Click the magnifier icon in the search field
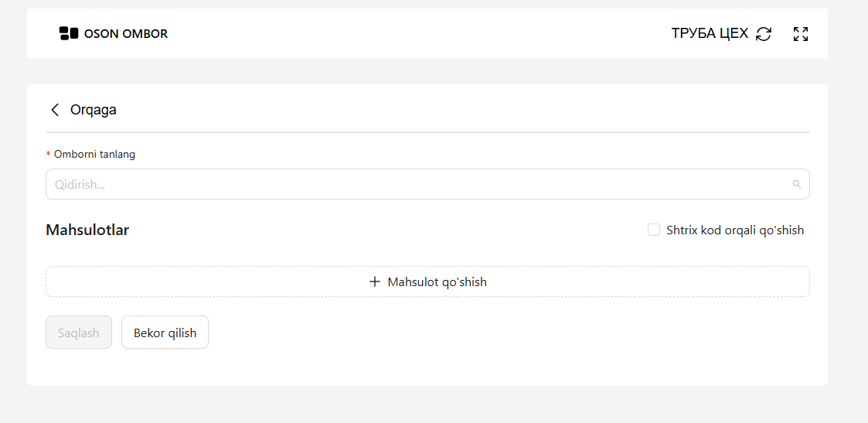 [x=797, y=184]
